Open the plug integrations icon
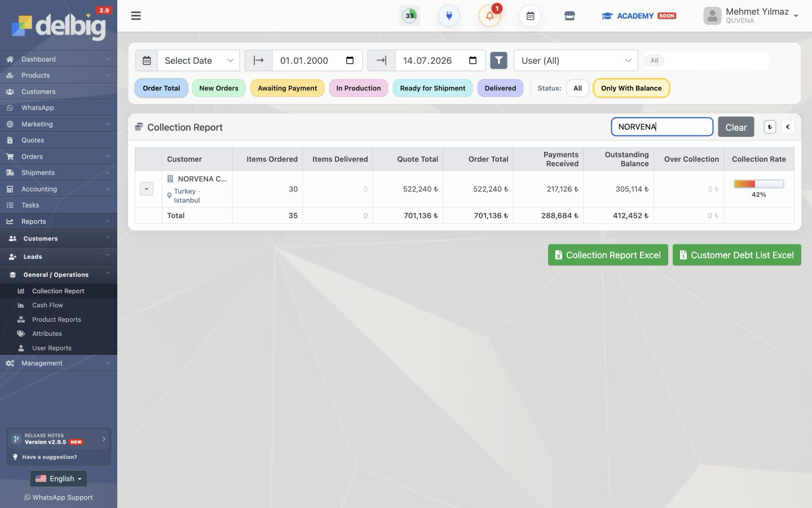 point(449,16)
